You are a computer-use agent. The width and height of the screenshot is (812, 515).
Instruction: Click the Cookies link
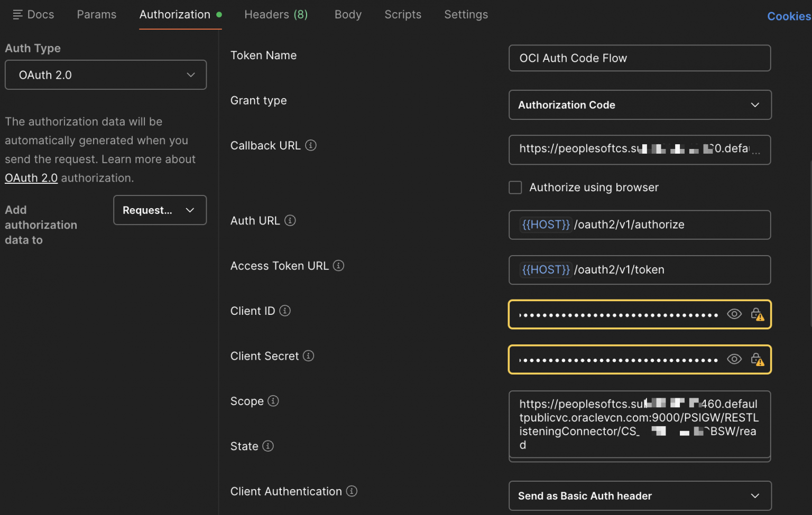(x=789, y=16)
